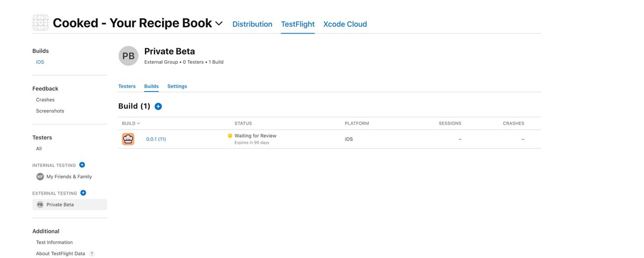Screen dimensions: 644x258
Task: Add a new external testing group
Action: click(x=83, y=193)
